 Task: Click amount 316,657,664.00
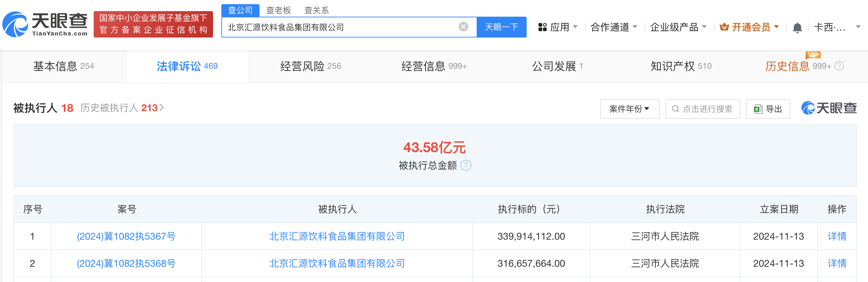point(531,263)
